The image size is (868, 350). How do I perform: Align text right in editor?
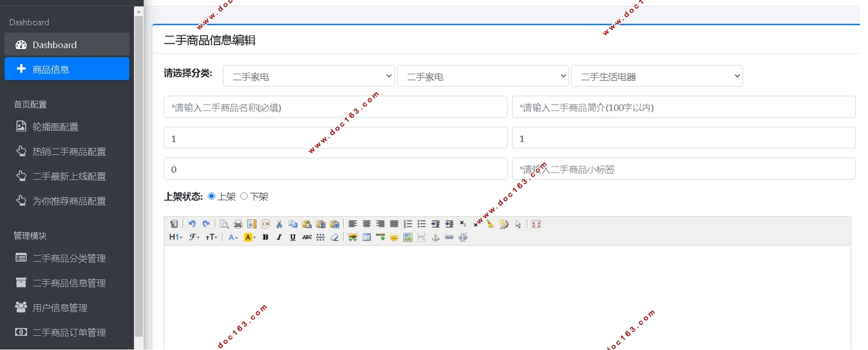[380, 224]
